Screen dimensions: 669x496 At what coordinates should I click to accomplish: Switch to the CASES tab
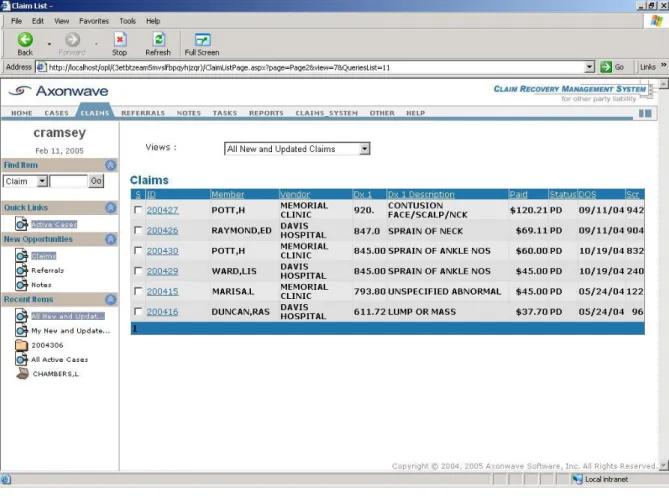pos(56,113)
